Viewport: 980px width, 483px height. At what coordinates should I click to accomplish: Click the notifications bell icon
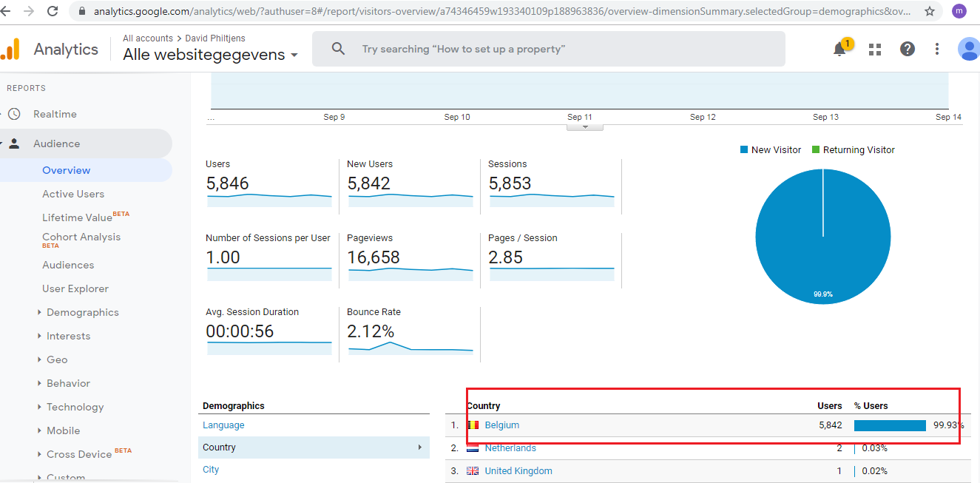839,50
